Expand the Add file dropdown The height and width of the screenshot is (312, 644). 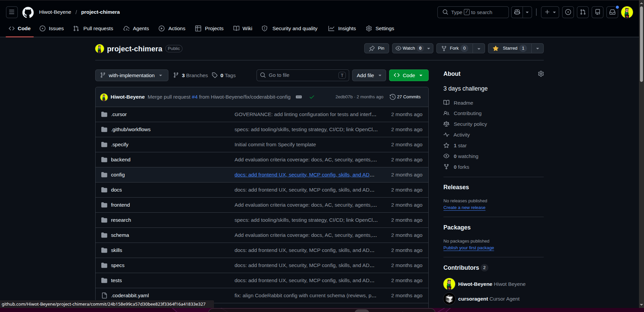(369, 75)
